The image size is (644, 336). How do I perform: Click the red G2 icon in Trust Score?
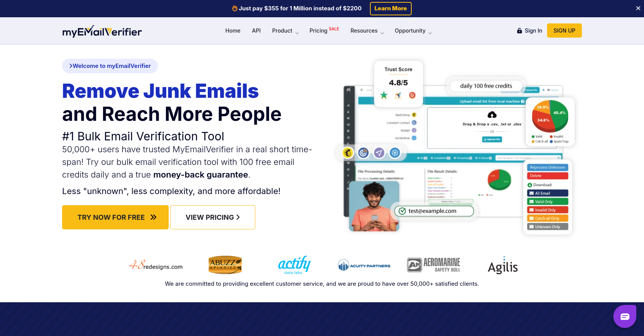tap(412, 95)
